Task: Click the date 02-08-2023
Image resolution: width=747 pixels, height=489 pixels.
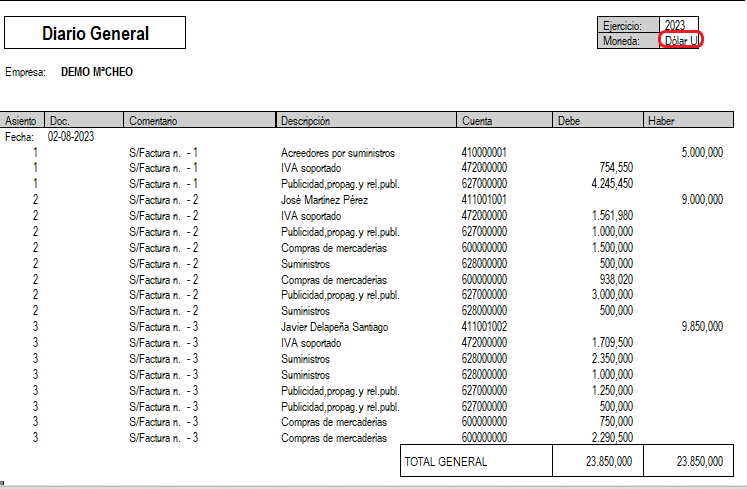Action: tap(71, 137)
